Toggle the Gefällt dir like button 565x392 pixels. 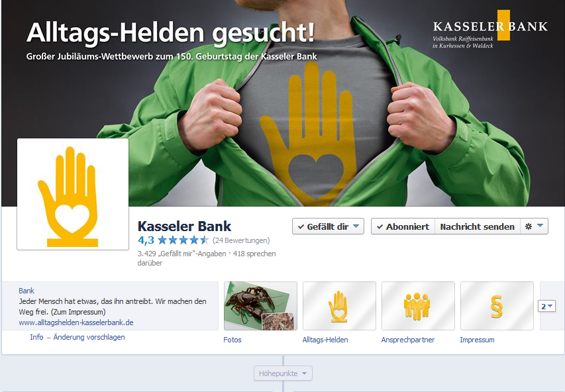(x=328, y=226)
